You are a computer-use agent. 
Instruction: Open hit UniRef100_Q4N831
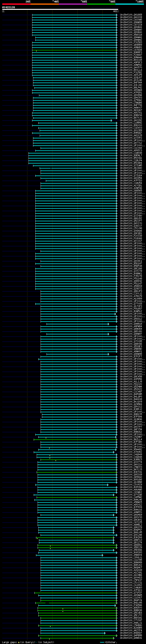[131, 638]
